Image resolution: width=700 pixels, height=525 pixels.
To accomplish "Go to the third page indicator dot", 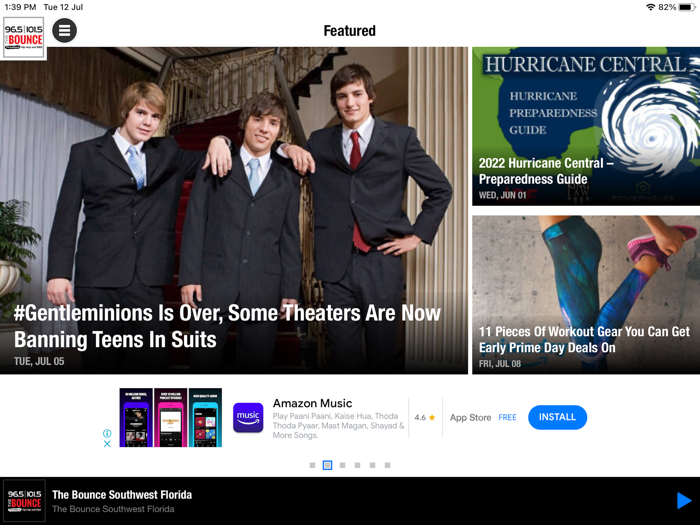I will tap(342, 465).
